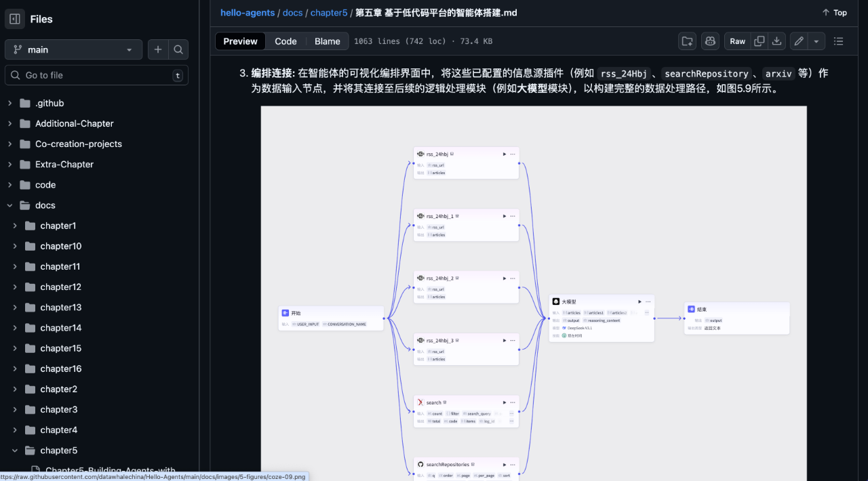Open the edit options dropdown arrow
Screen dimensions: 868x481
point(816,41)
